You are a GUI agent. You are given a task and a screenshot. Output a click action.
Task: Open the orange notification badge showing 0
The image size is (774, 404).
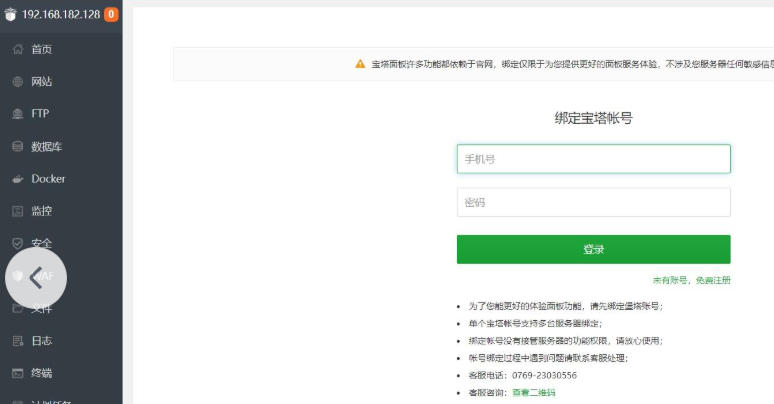click(x=111, y=14)
